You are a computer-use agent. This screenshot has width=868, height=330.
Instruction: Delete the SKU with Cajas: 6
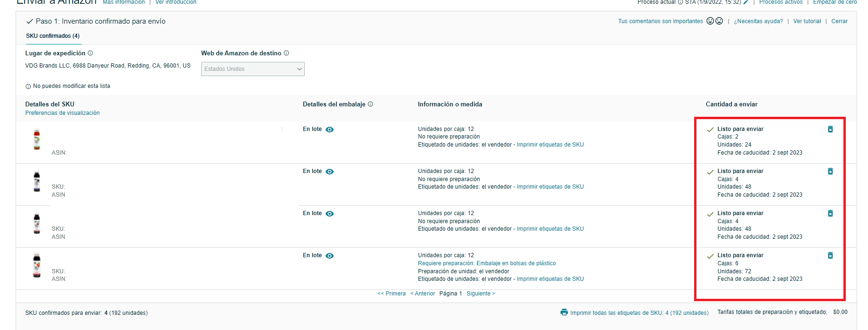point(830,255)
